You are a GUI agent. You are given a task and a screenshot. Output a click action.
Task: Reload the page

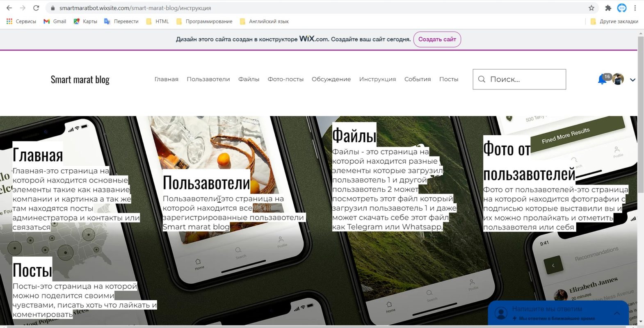pyautogui.click(x=36, y=8)
